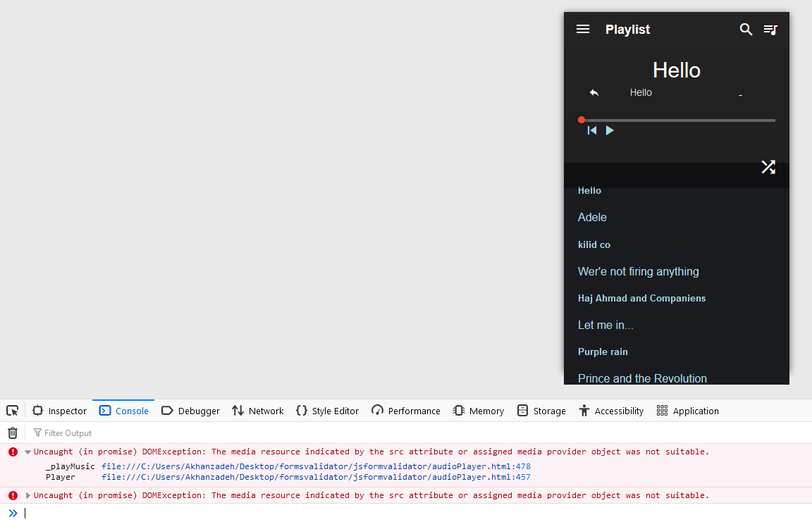The width and height of the screenshot is (812, 522).
Task: Open the Accessibility tab
Action: click(x=611, y=411)
